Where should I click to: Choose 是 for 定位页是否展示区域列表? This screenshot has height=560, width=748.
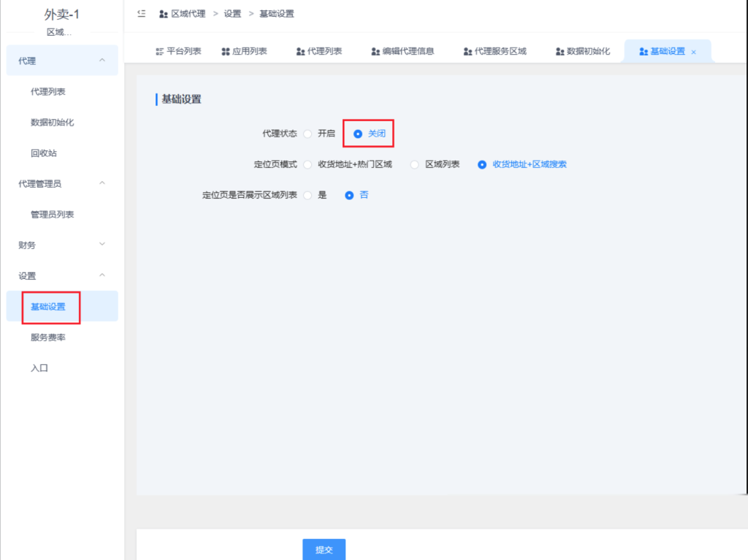308,195
